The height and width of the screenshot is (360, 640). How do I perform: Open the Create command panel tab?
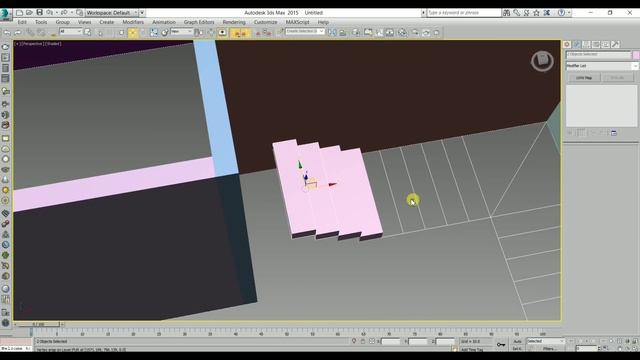click(567, 44)
